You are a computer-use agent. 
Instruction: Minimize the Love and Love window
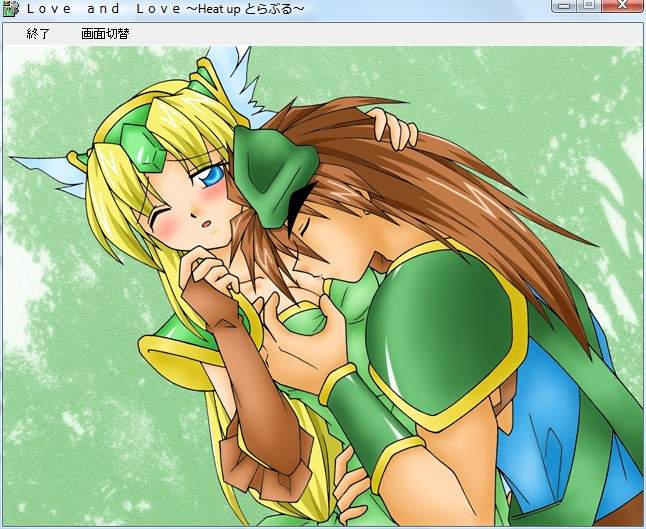coord(566,6)
